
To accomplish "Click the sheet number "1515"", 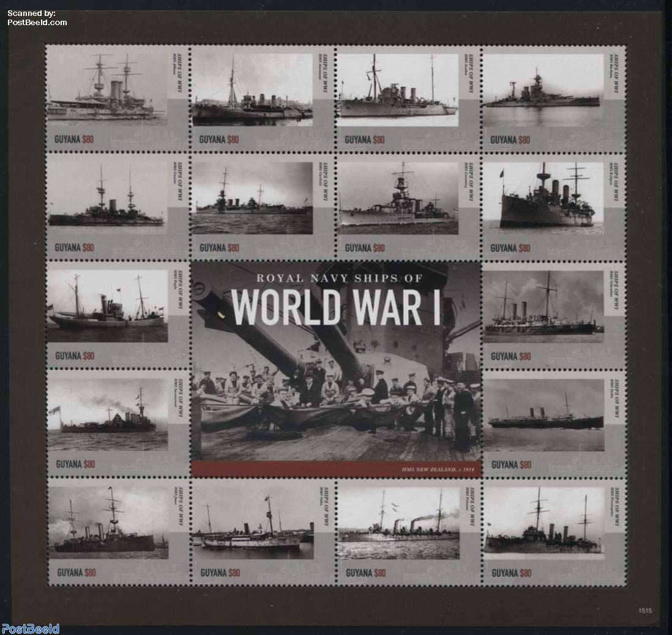I will (645, 611).
